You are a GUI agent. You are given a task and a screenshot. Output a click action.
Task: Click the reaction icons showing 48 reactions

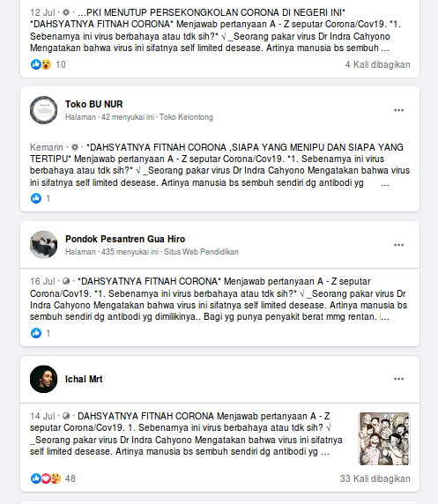(46, 478)
